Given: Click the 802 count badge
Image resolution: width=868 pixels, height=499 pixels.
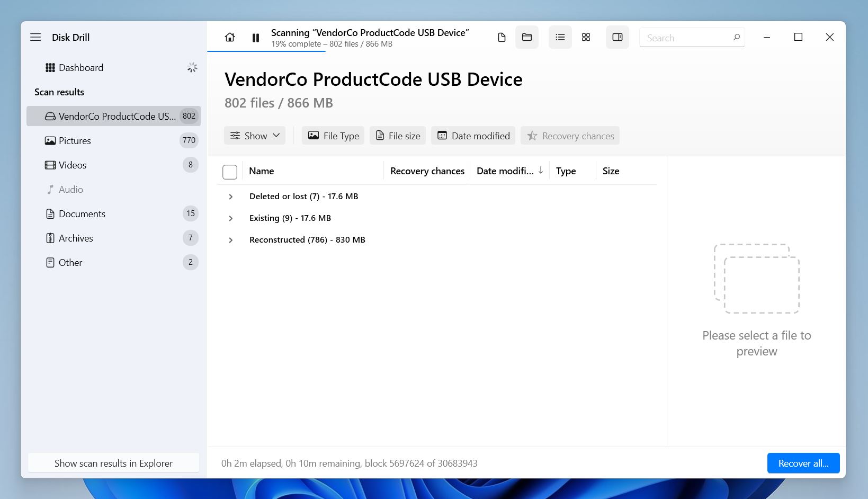Looking at the screenshot, I should [x=189, y=116].
